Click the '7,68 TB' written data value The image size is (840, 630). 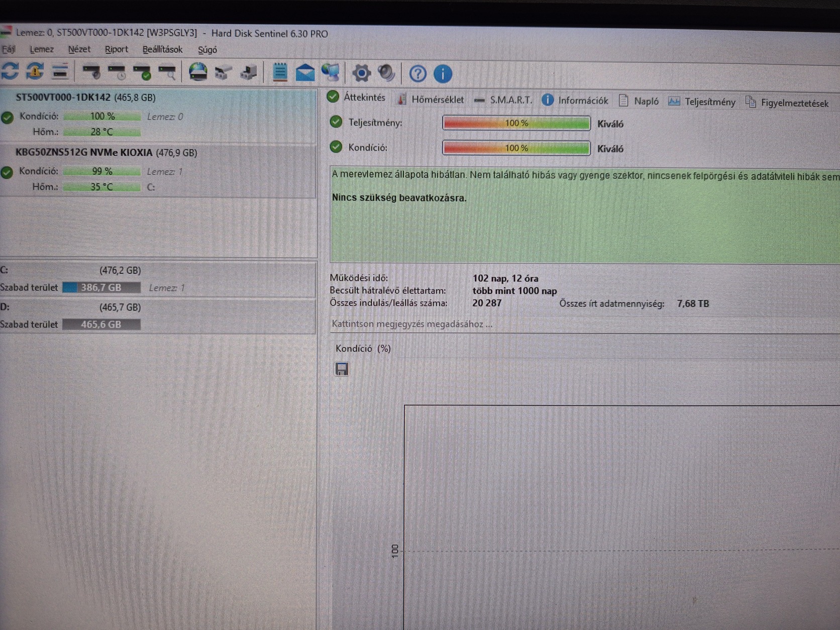(x=693, y=303)
